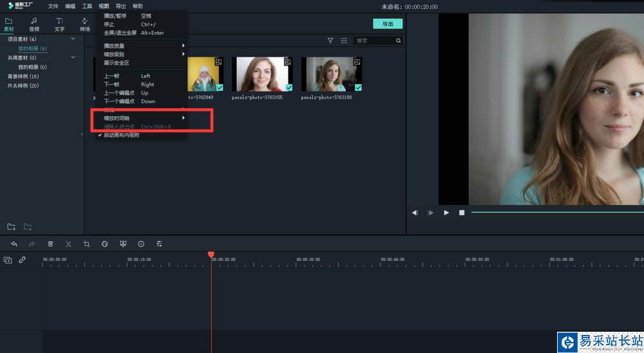Open the 文件 menu
The width and height of the screenshot is (644, 353).
(x=53, y=6)
